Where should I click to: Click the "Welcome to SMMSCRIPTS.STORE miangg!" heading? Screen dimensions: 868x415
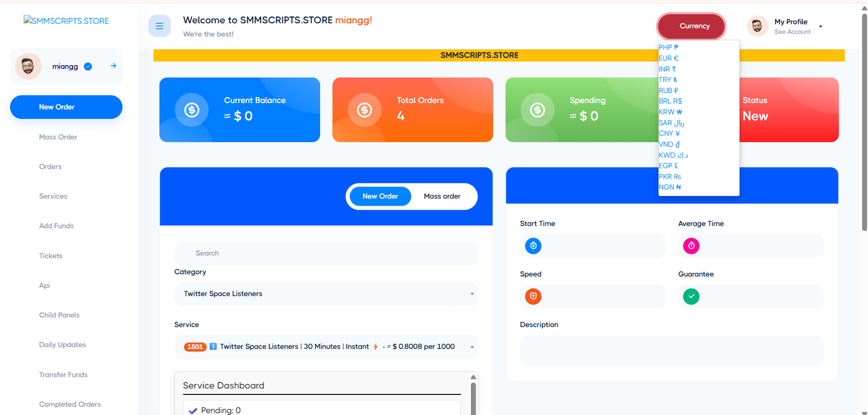pyautogui.click(x=278, y=20)
